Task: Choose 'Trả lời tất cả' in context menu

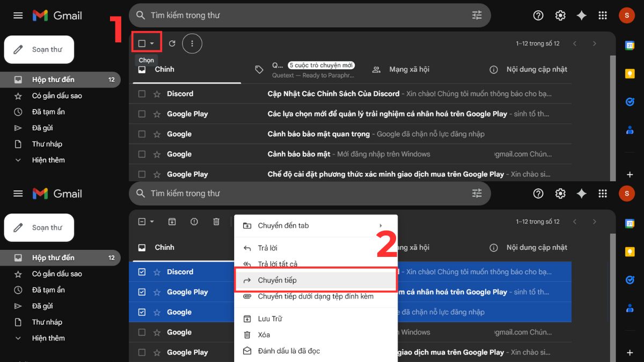Action: tap(316, 264)
